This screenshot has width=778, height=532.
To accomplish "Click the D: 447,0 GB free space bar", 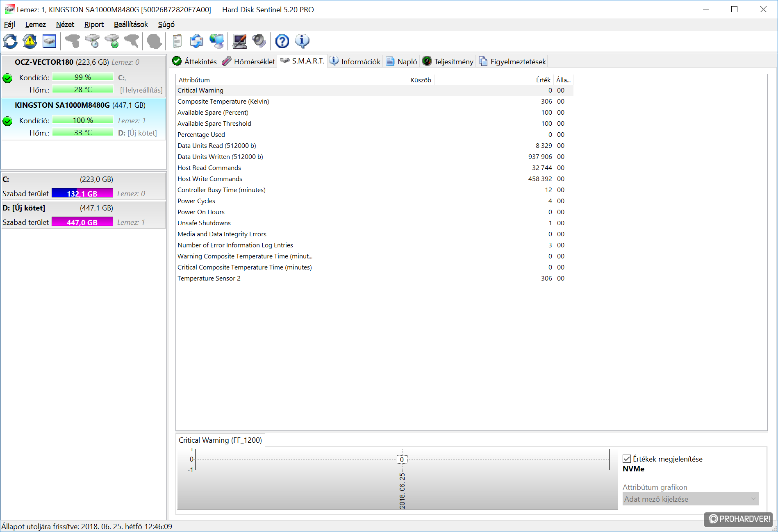I will click(82, 222).
